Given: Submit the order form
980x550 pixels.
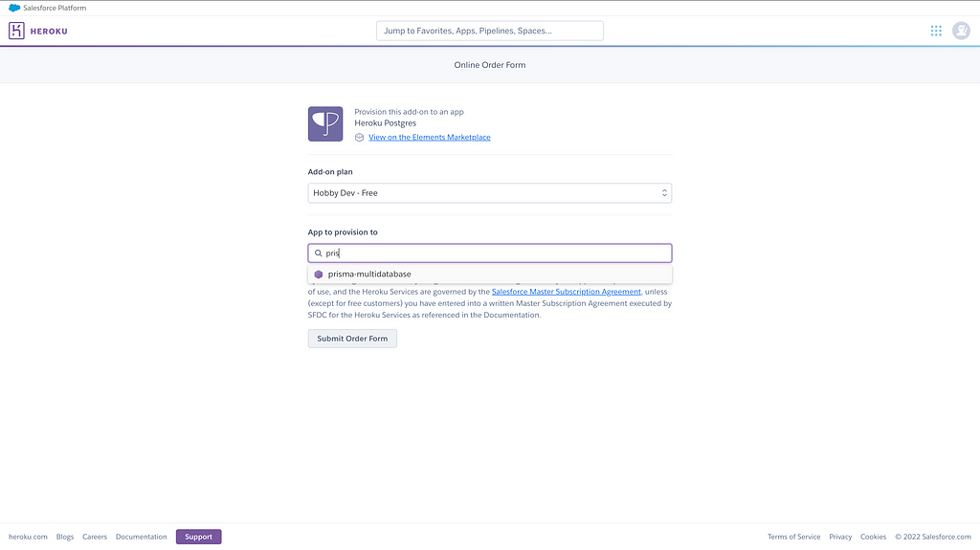Looking at the screenshot, I should 352,339.
